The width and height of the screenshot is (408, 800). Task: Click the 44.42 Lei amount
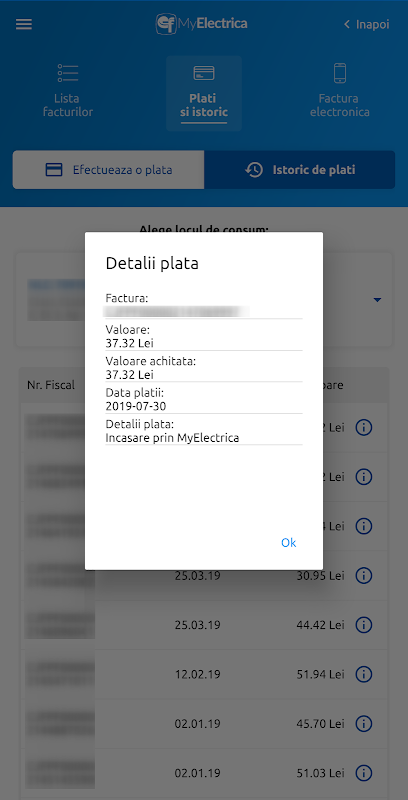pos(321,624)
